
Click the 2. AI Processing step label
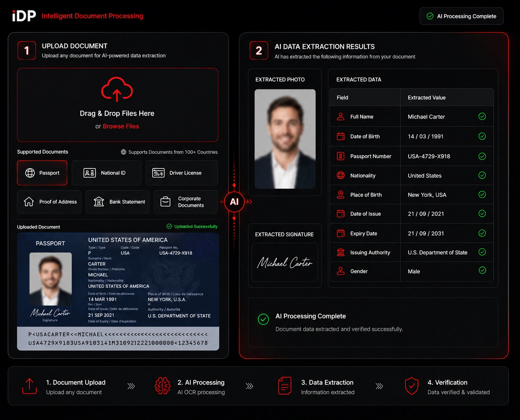(x=201, y=382)
